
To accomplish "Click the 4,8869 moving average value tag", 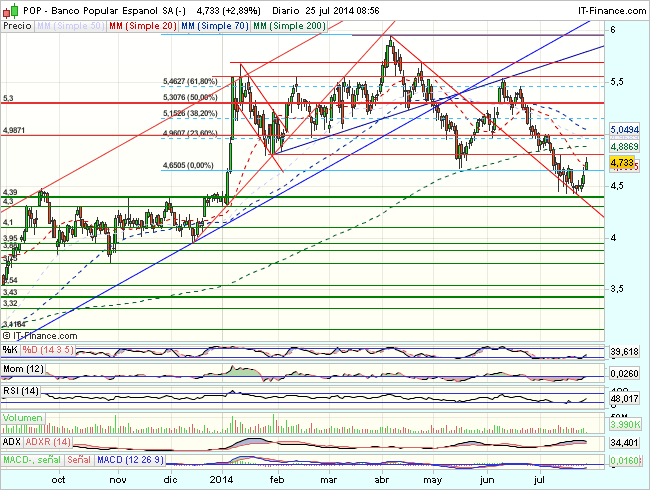I will (x=624, y=146).
